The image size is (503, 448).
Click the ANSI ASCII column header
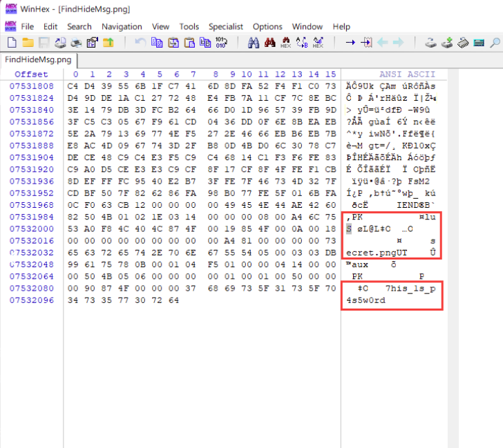407,75
